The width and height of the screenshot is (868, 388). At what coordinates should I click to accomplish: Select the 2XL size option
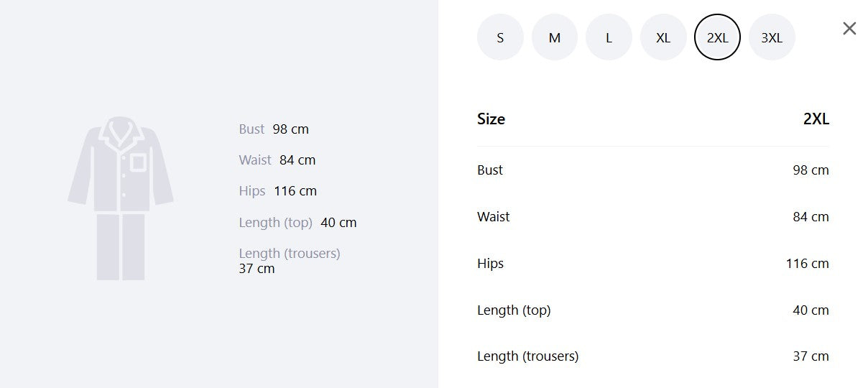click(717, 37)
